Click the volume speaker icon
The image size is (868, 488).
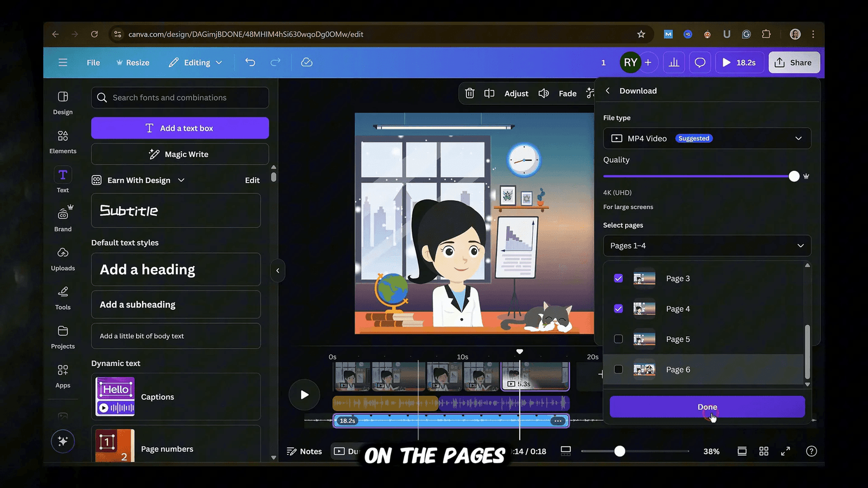pos(544,93)
